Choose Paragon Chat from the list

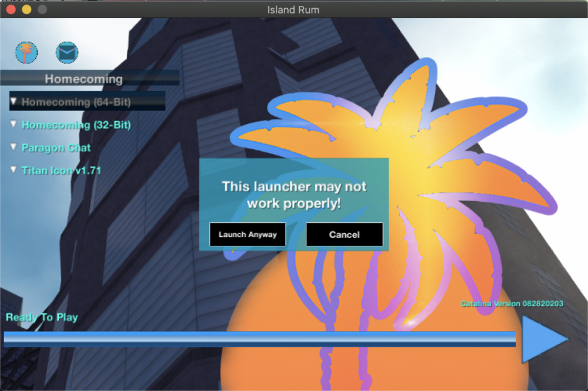click(x=56, y=148)
